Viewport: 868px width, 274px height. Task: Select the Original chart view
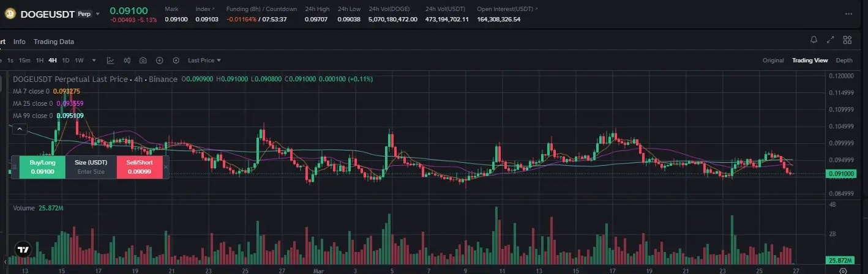click(x=773, y=61)
